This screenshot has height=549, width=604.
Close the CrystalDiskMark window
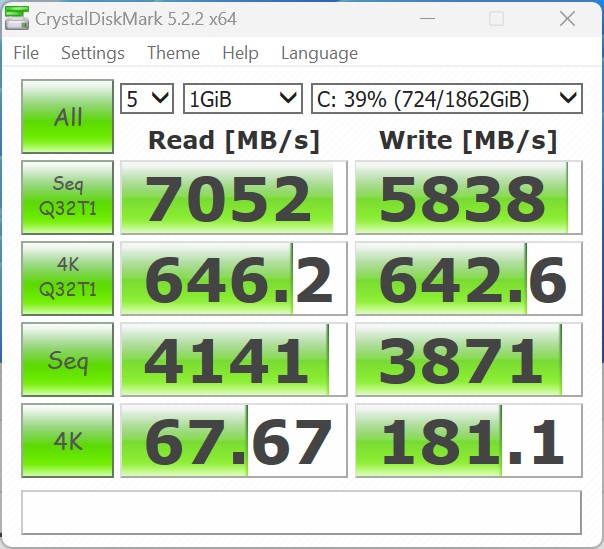tap(567, 18)
